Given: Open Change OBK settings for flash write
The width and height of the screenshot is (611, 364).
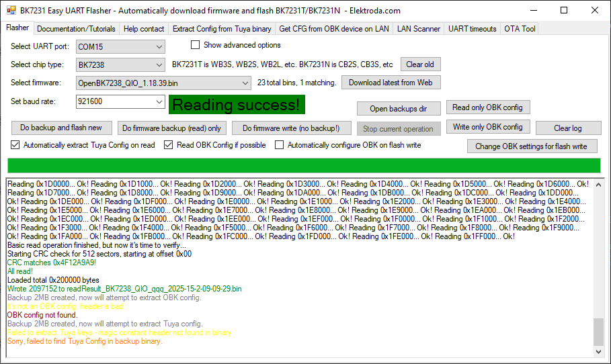Looking at the screenshot, I should coord(532,146).
